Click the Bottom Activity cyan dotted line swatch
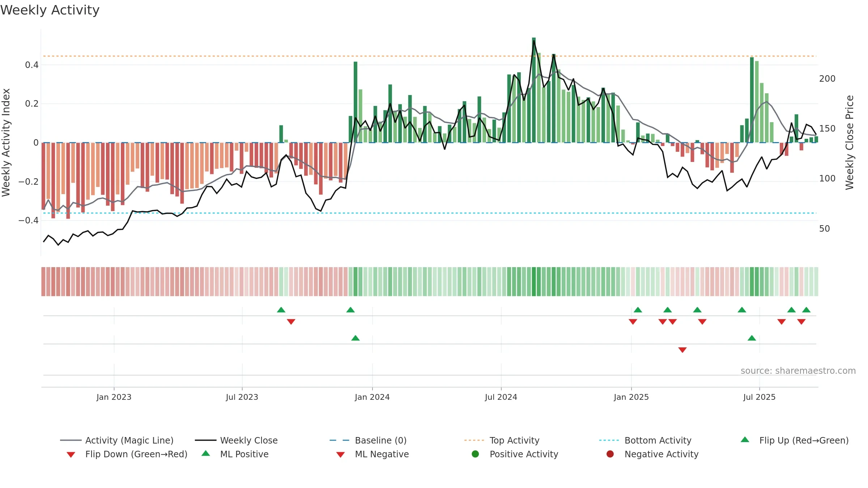868x488 pixels. pos(609,440)
